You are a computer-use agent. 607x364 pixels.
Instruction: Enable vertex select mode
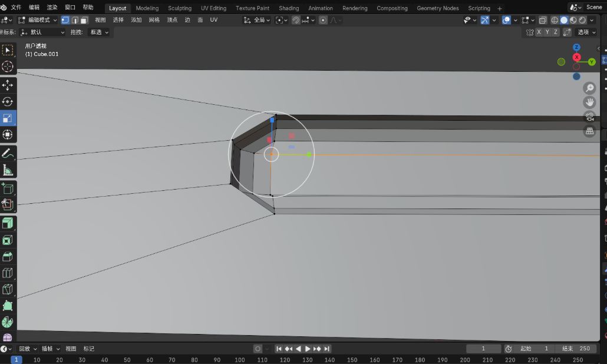point(65,20)
